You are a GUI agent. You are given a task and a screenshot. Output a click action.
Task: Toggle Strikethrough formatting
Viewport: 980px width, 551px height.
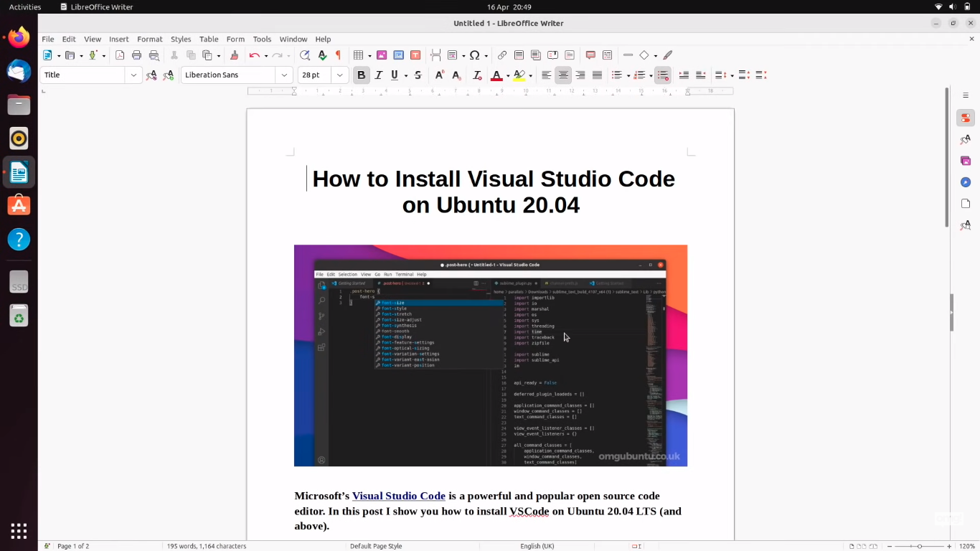coord(418,75)
